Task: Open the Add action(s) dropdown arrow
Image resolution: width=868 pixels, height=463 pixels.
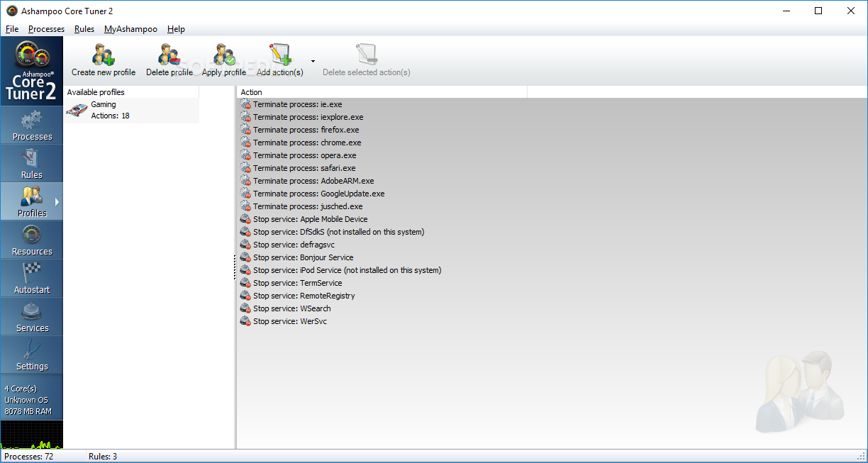Action: pyautogui.click(x=313, y=62)
